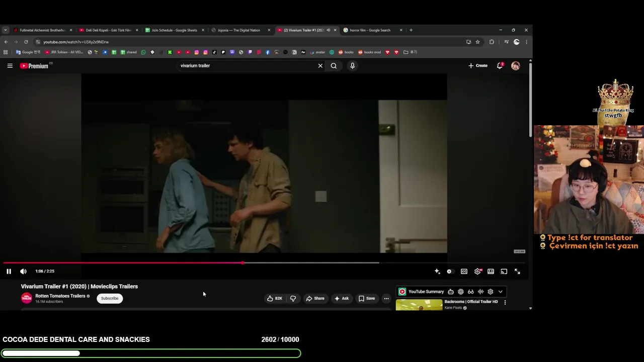Save video to playlist

click(366, 298)
